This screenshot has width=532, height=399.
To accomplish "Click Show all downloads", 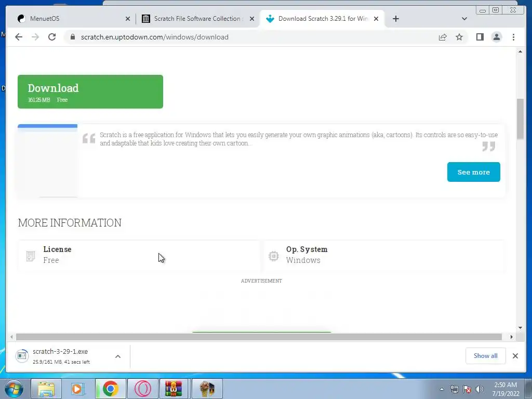I will point(486,355).
